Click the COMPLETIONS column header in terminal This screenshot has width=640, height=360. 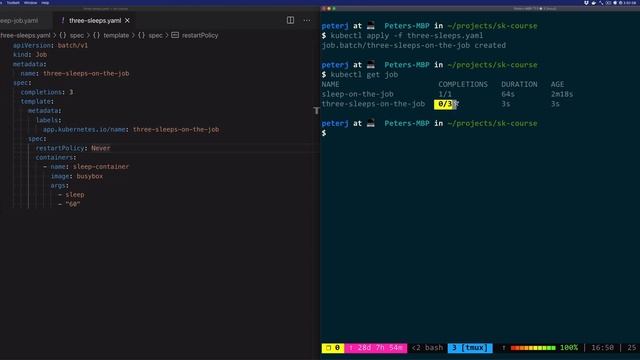click(x=463, y=84)
